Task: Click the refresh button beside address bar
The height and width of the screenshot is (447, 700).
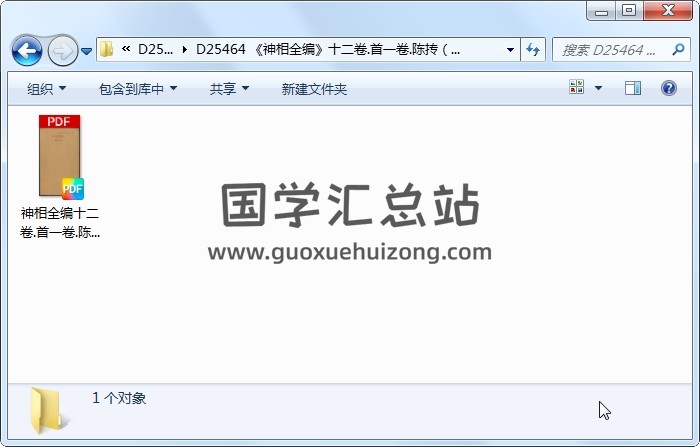Action: pos(533,50)
